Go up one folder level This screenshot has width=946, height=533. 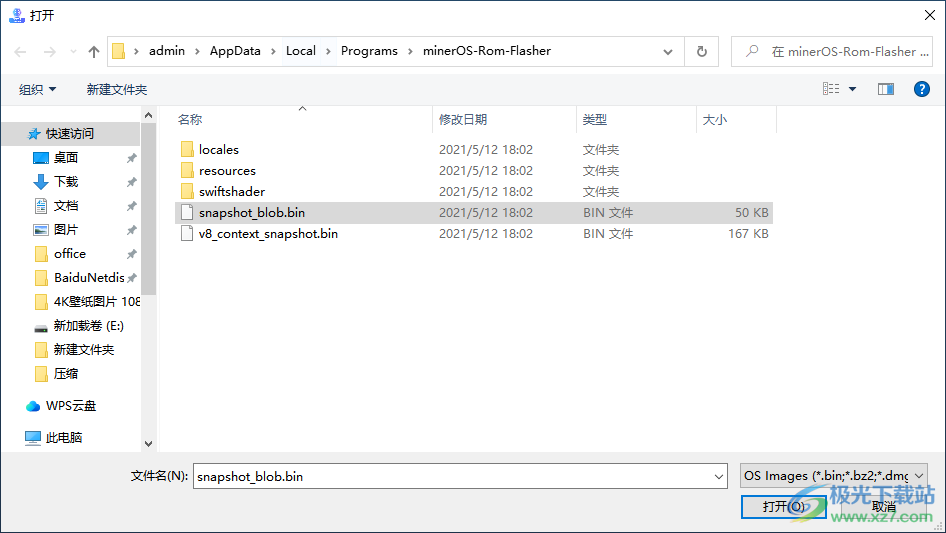[94, 52]
